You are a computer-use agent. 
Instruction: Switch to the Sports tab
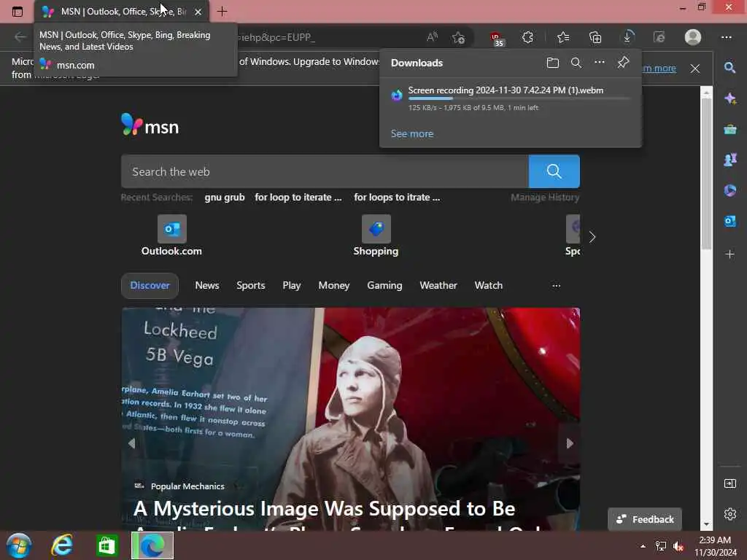(x=251, y=285)
